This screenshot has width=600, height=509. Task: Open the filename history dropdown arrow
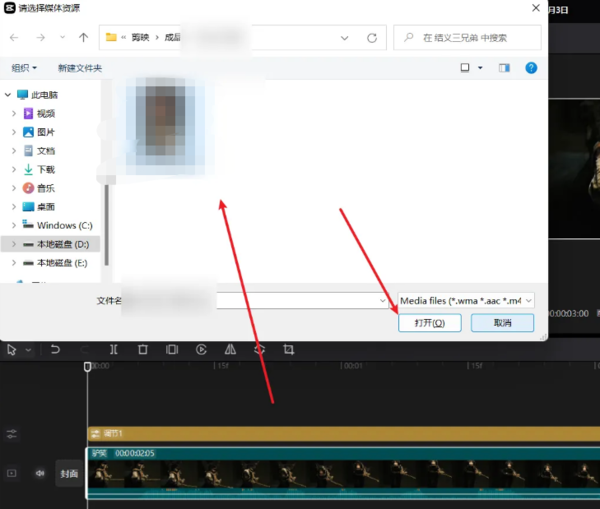[382, 301]
